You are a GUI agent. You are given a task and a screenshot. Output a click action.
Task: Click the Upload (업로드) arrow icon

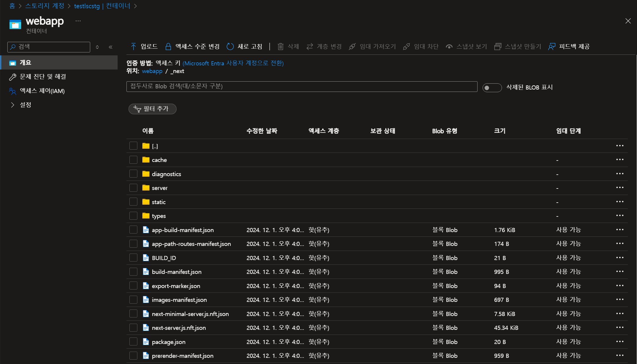coord(134,47)
